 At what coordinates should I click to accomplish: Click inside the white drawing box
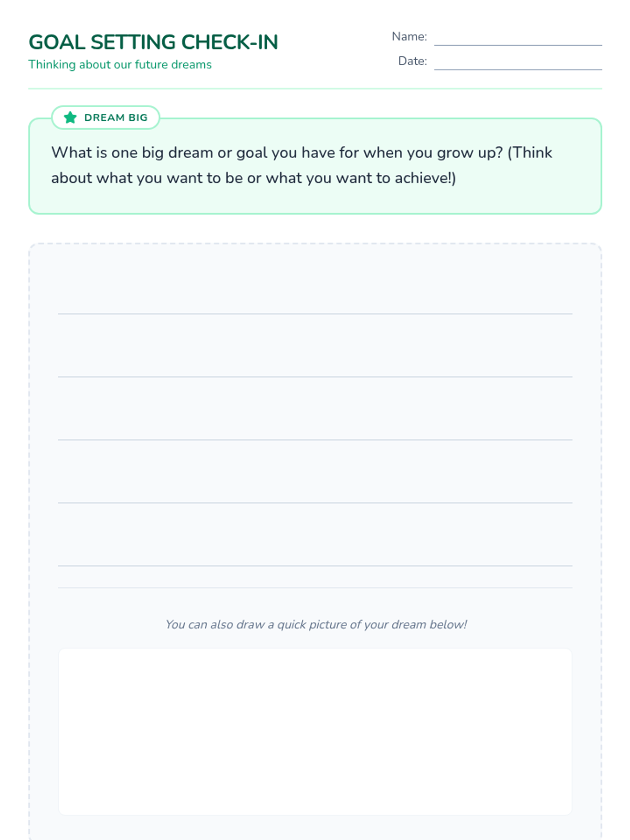click(x=315, y=731)
